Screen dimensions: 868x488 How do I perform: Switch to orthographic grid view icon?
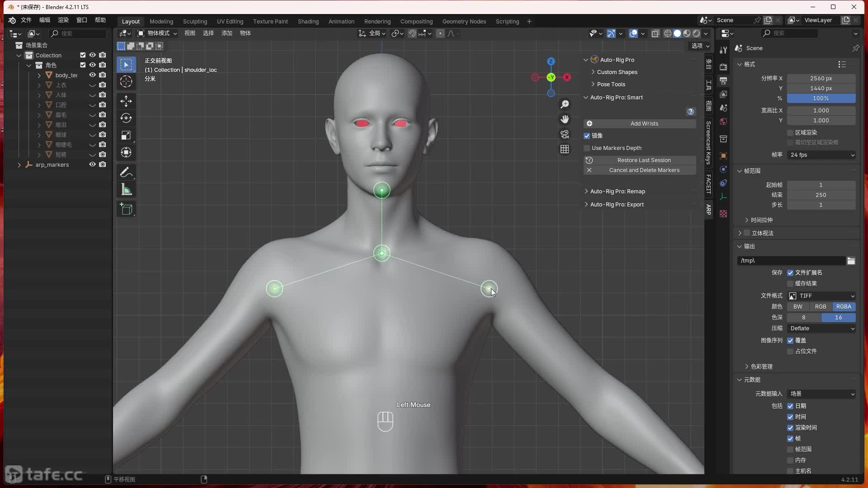(565, 149)
